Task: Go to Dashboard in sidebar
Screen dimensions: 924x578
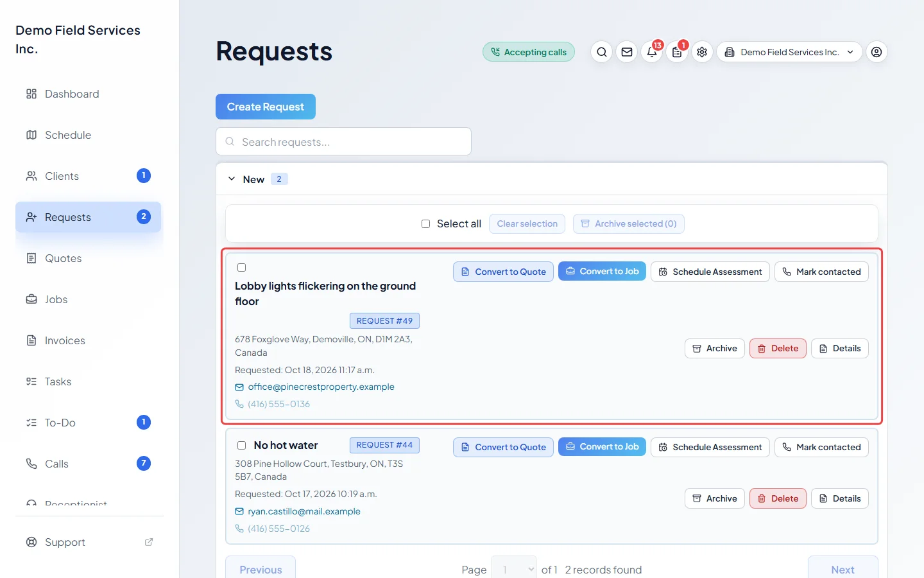Action: pos(89,94)
